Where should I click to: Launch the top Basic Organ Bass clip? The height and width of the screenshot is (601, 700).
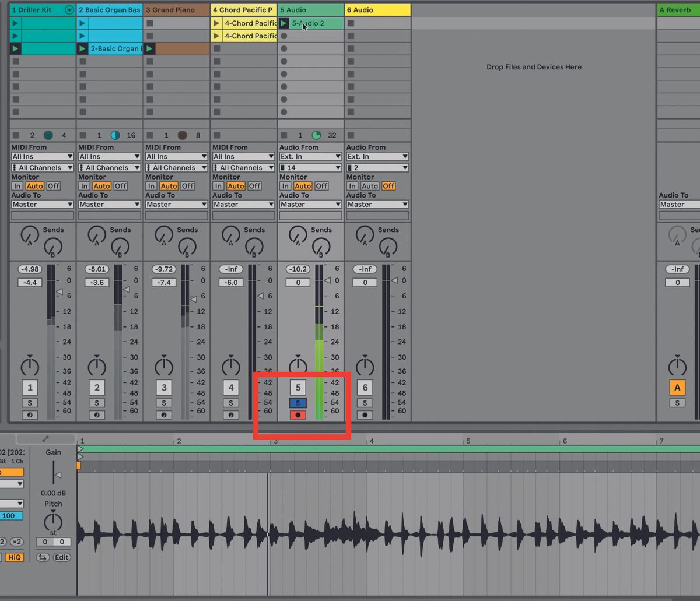(83, 23)
